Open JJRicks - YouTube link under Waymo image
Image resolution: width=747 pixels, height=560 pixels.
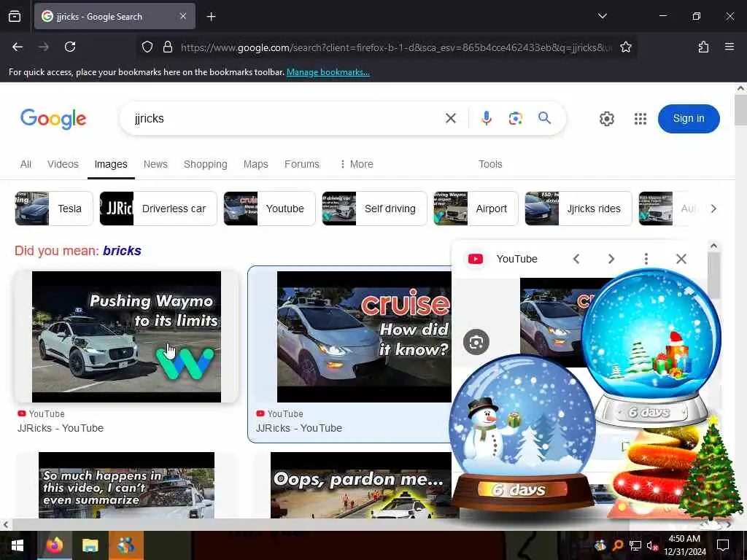pyautogui.click(x=61, y=428)
